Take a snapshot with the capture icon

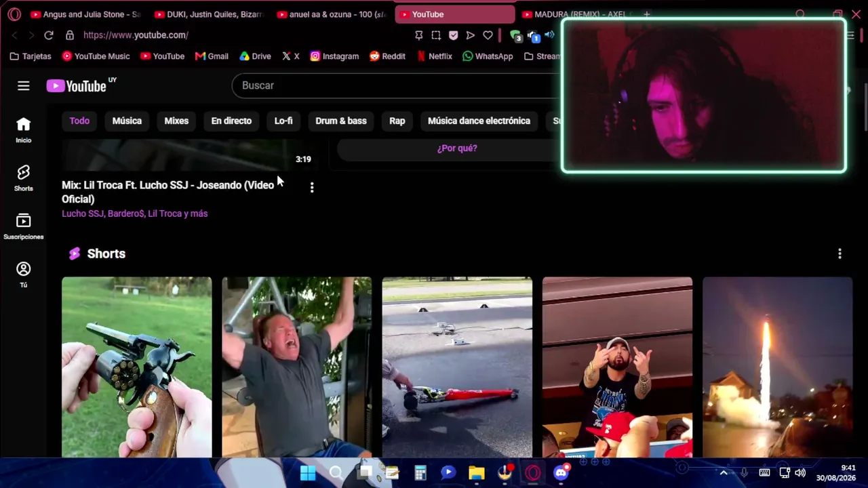tap(436, 35)
